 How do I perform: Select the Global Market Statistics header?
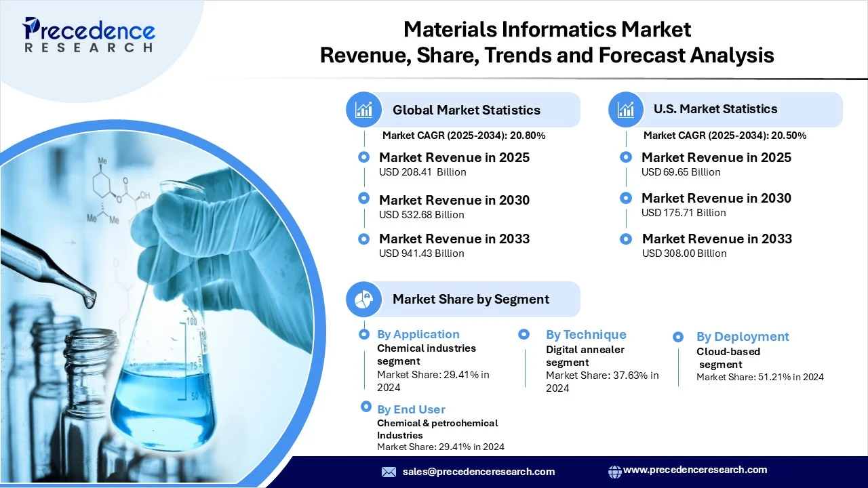click(x=467, y=110)
